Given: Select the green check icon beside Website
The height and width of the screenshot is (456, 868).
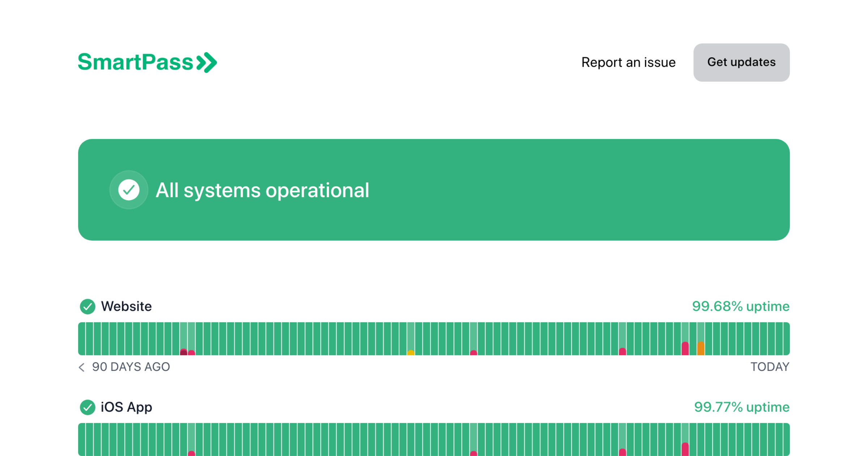Looking at the screenshot, I should (88, 307).
